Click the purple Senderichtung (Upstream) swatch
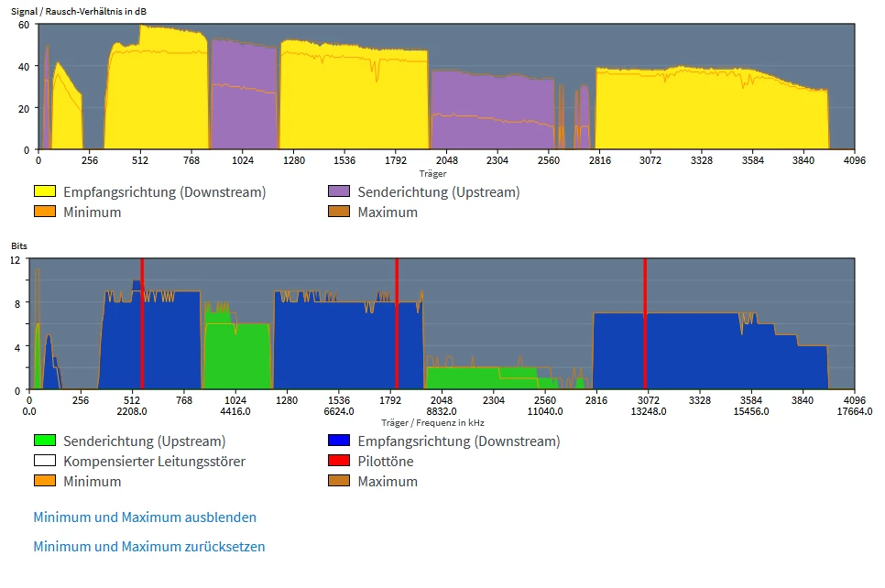885x588 pixels. pyautogui.click(x=339, y=191)
